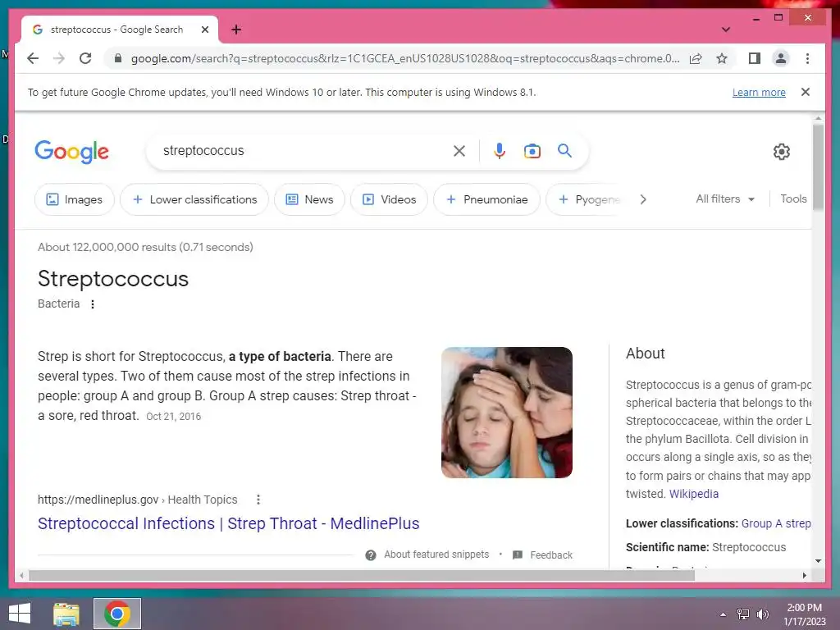Clear the search box text

459,151
